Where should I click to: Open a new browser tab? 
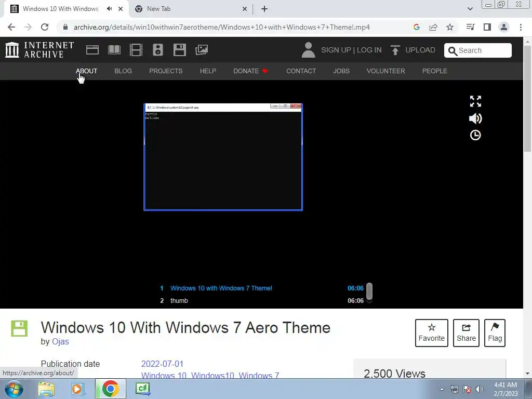pos(264,9)
